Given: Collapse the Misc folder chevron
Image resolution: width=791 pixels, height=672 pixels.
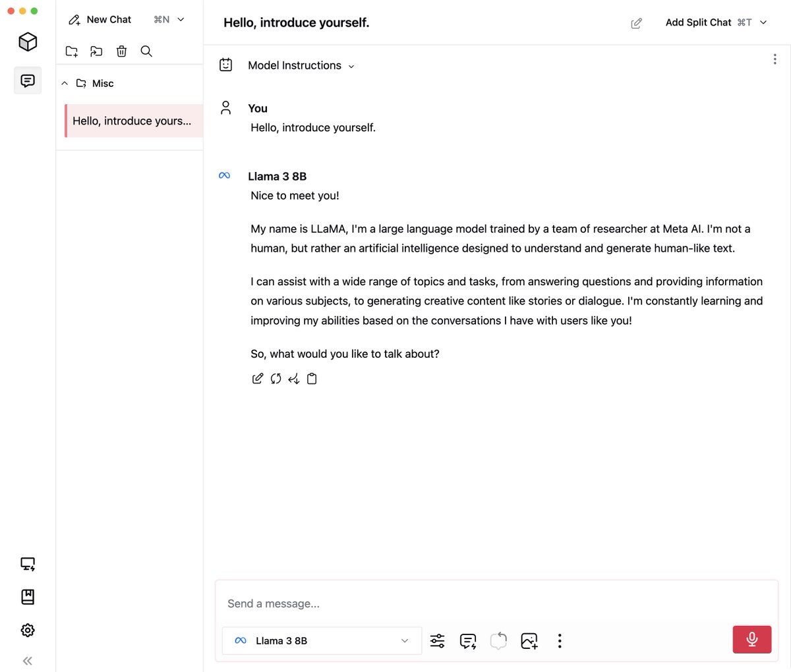Looking at the screenshot, I should [65, 83].
